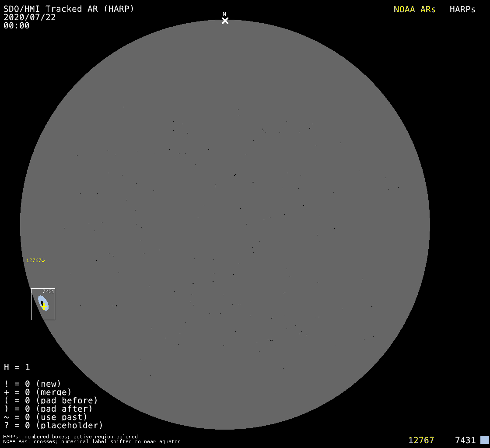Viewport: 490px width, 448px height.
Task: Click the light blue swatch next to 7431
Action: point(484,440)
